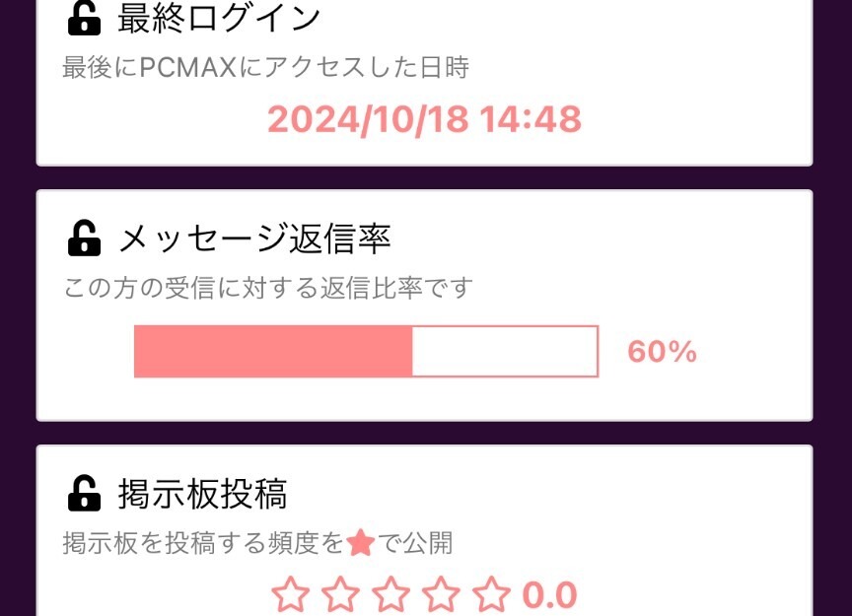Select the first empty star in the rating

click(x=291, y=593)
